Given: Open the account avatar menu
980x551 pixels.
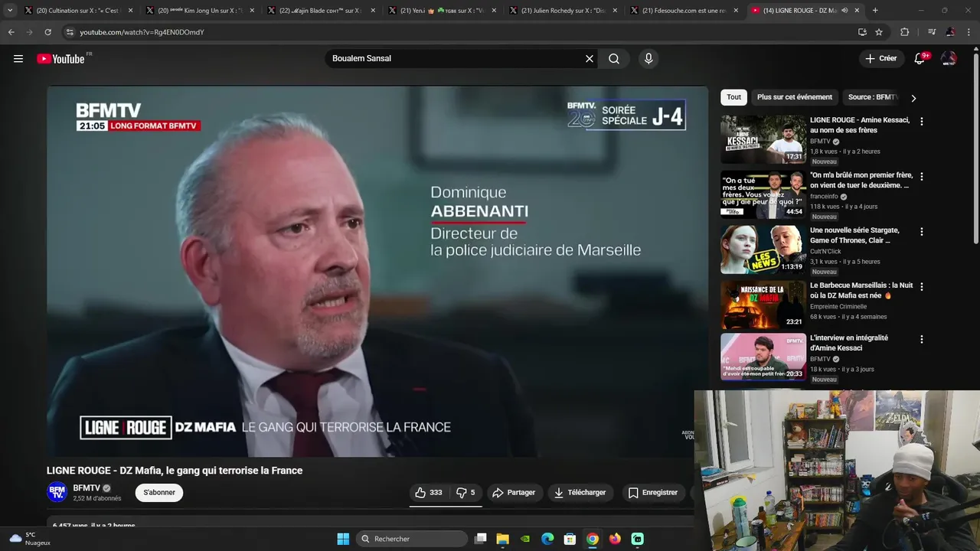Looking at the screenshot, I should [949, 59].
